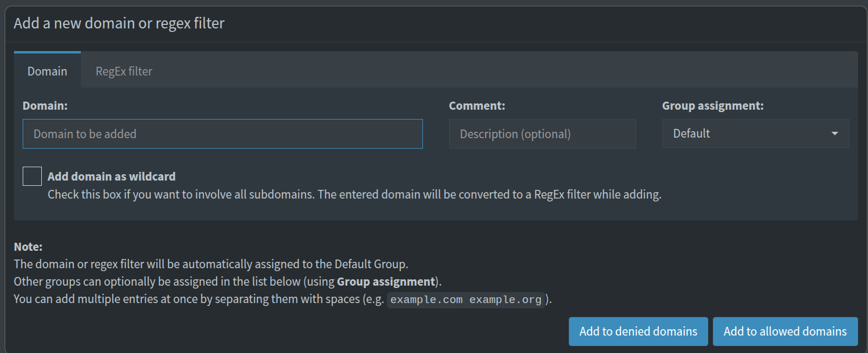Screen dimensions: 868x353
Task: Click the 'Add a new domain or regex filter' heading
Action: click(x=119, y=23)
